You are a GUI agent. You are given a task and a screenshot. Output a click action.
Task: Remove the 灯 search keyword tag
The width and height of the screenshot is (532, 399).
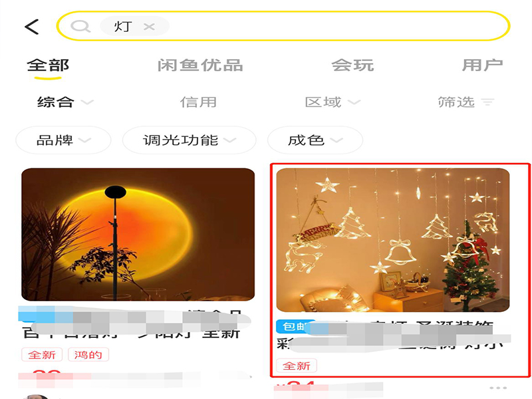(x=149, y=26)
